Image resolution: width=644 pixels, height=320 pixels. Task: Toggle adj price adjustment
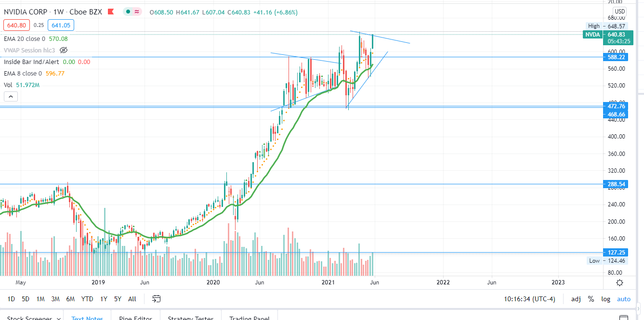[576, 299]
